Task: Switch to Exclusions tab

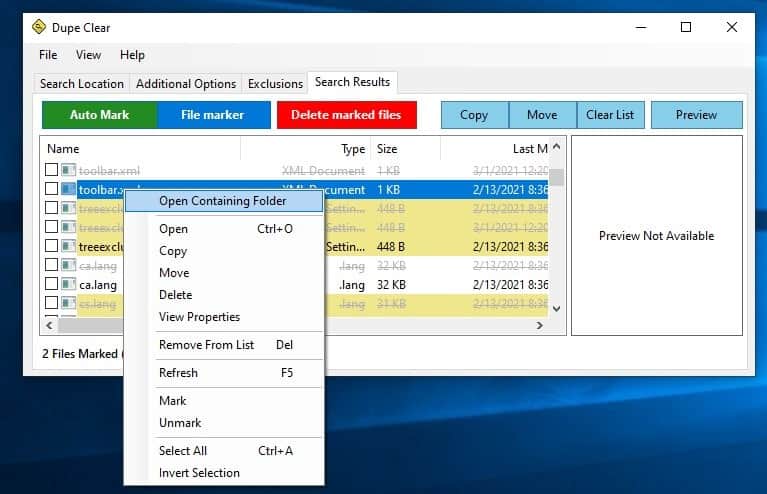Action: pos(275,84)
